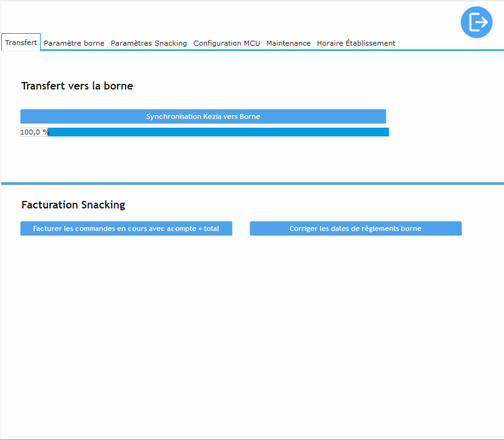Start Synchronisation Kezia vers Borne
504x440 pixels.
tap(203, 116)
